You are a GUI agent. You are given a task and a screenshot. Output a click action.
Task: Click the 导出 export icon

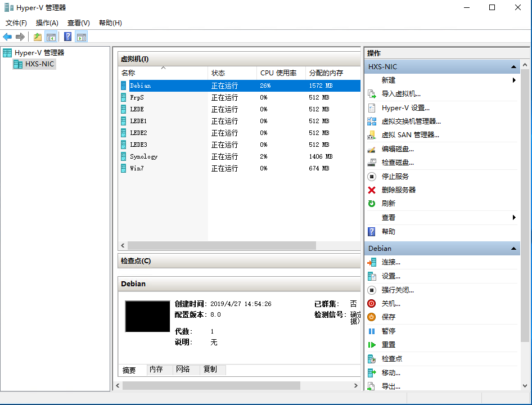(372, 386)
